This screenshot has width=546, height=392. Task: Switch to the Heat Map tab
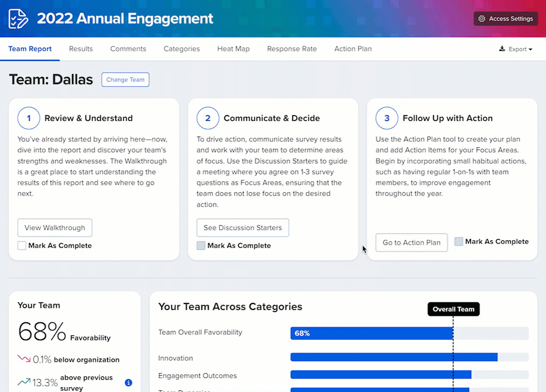pos(234,49)
